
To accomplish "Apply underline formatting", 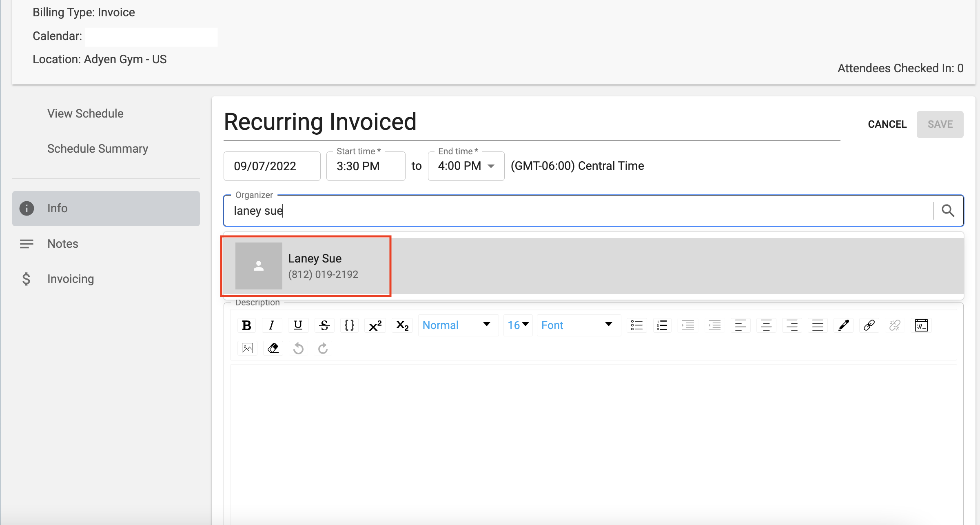I will coord(298,325).
